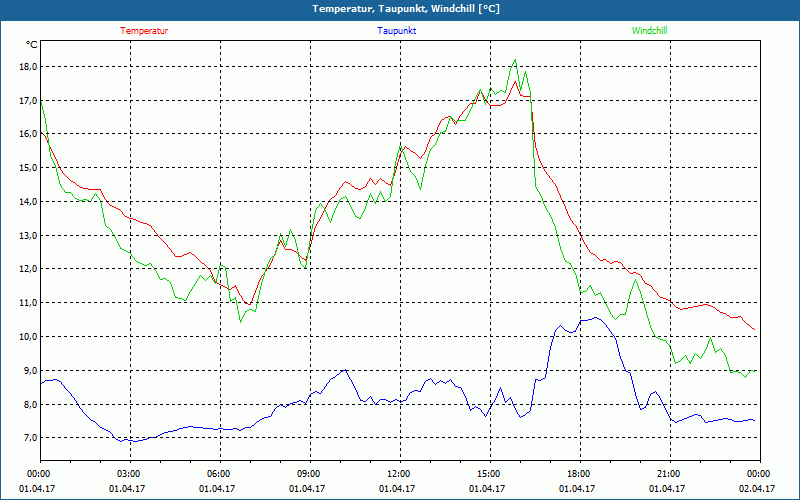This screenshot has height=500, width=800.
Task: Click the °C unit label on axis
Action: 31,45
